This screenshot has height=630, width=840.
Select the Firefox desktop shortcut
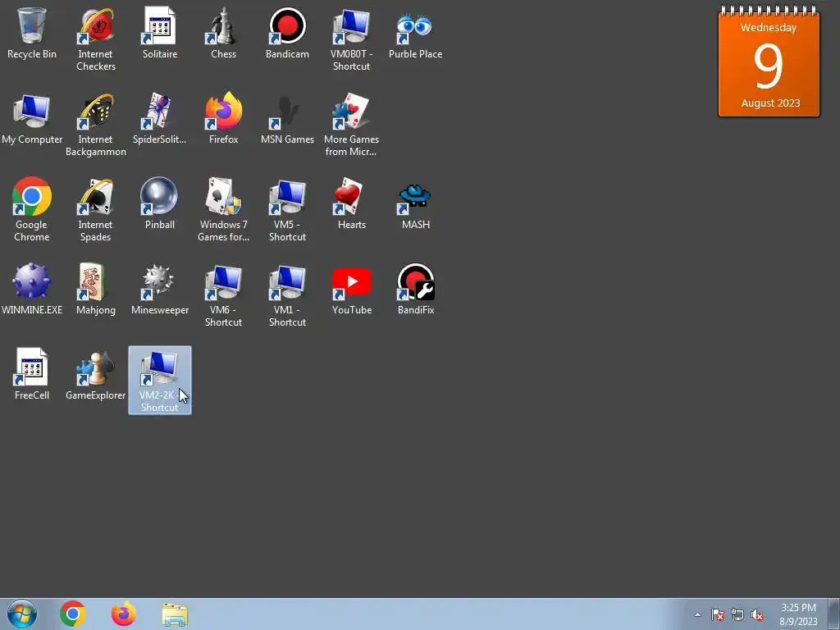click(x=223, y=120)
